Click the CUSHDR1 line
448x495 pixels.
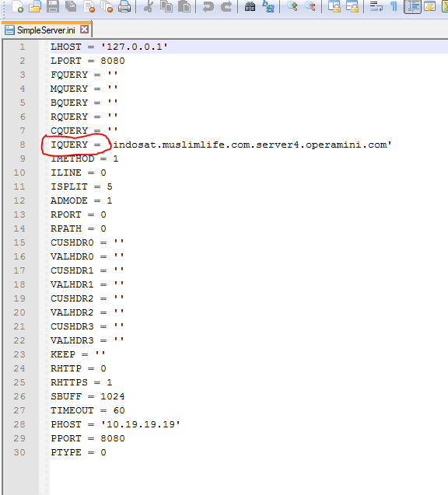click(x=88, y=270)
